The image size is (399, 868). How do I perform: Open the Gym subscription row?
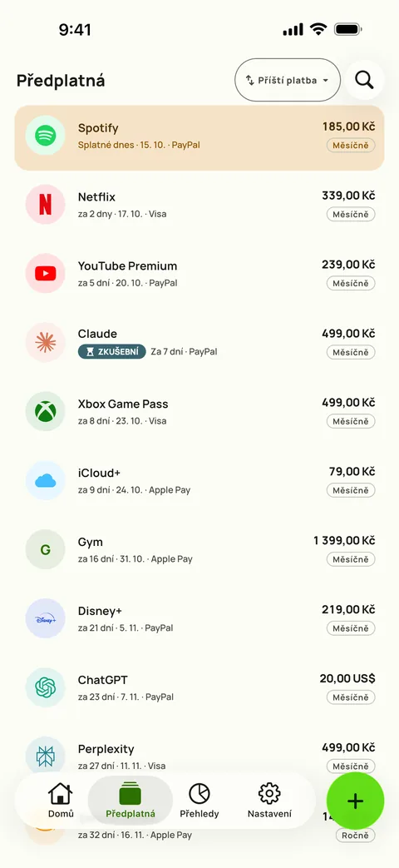coord(199,549)
